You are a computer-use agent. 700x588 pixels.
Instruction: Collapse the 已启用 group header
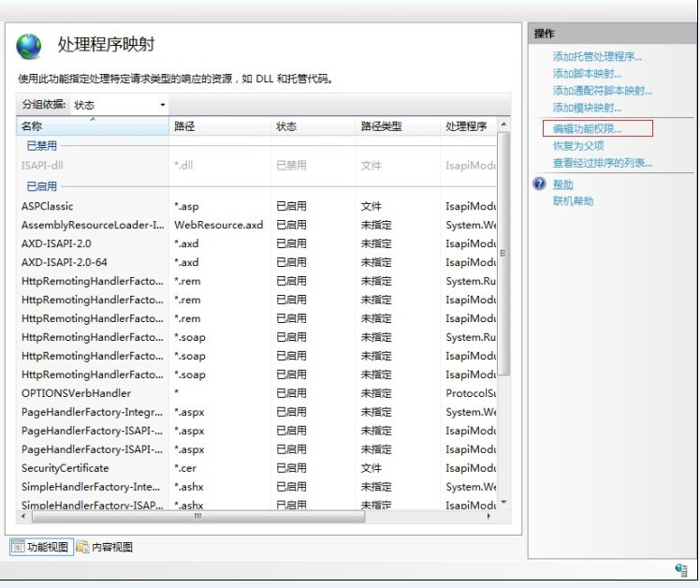tap(41, 186)
